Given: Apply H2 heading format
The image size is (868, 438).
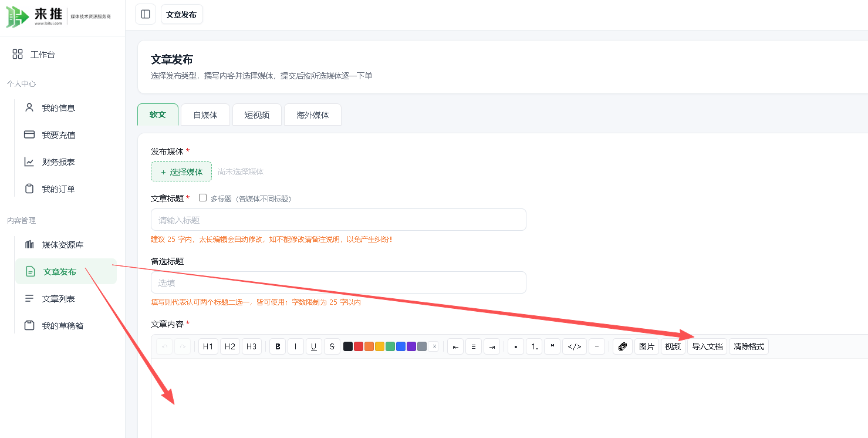Looking at the screenshot, I should tap(229, 347).
